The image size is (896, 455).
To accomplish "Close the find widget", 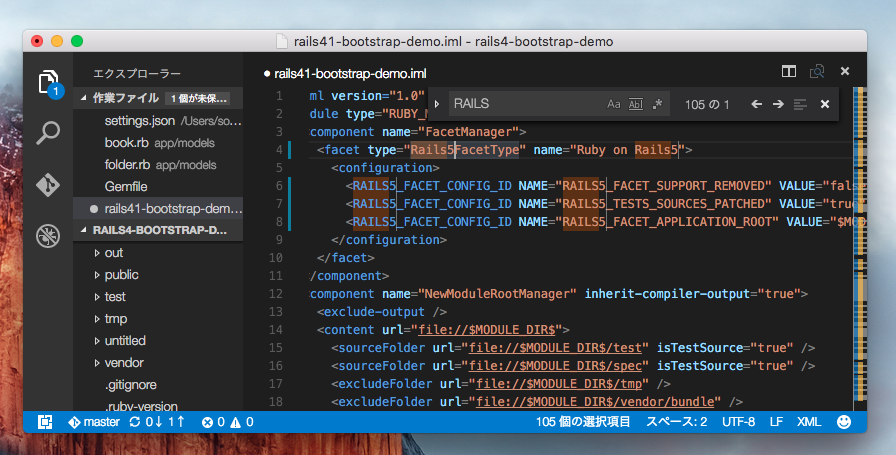I will [x=825, y=104].
